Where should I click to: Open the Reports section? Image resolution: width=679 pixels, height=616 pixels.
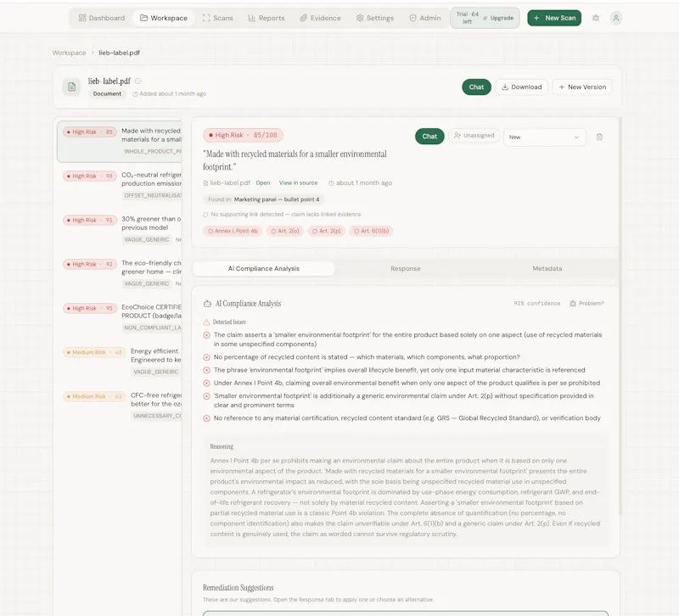coord(267,18)
